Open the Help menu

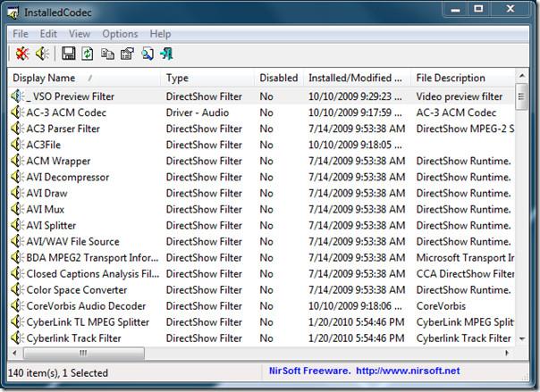[160, 34]
